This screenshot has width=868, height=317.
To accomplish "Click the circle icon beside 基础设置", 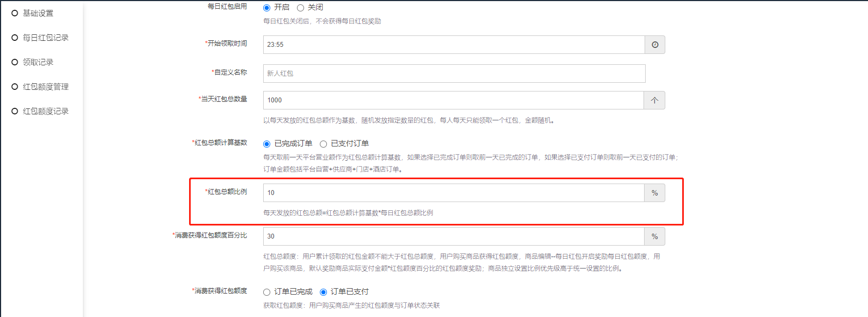I will 15,13.
